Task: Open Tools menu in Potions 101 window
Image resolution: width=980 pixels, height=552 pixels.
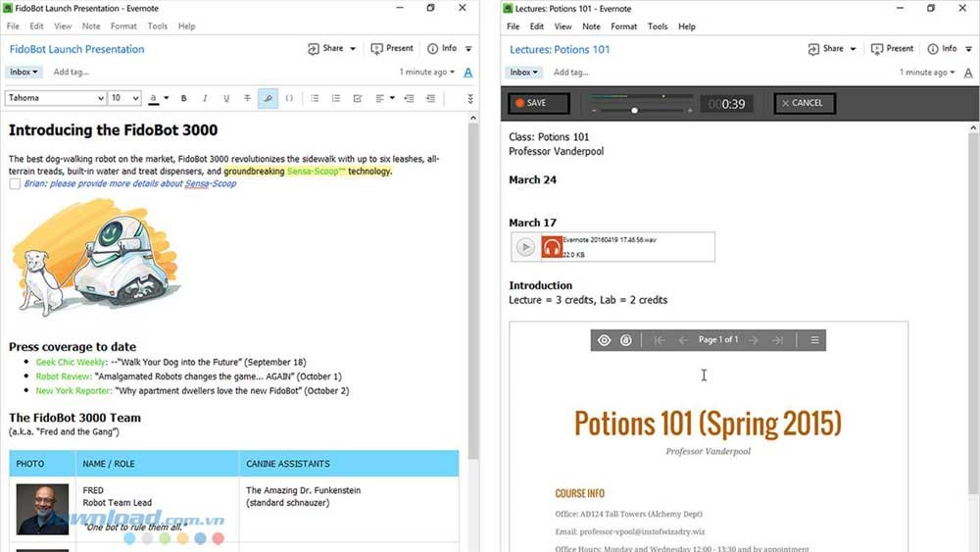Action: pos(658,26)
